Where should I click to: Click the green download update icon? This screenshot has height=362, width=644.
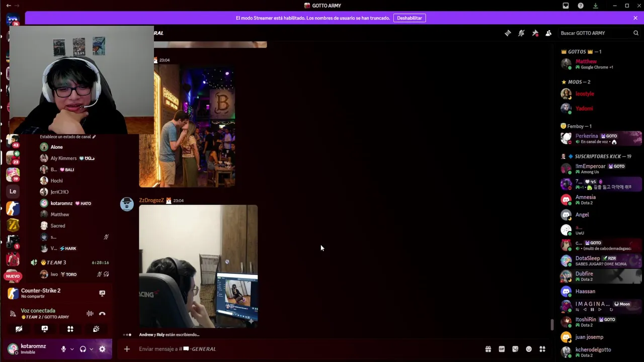tap(595, 6)
